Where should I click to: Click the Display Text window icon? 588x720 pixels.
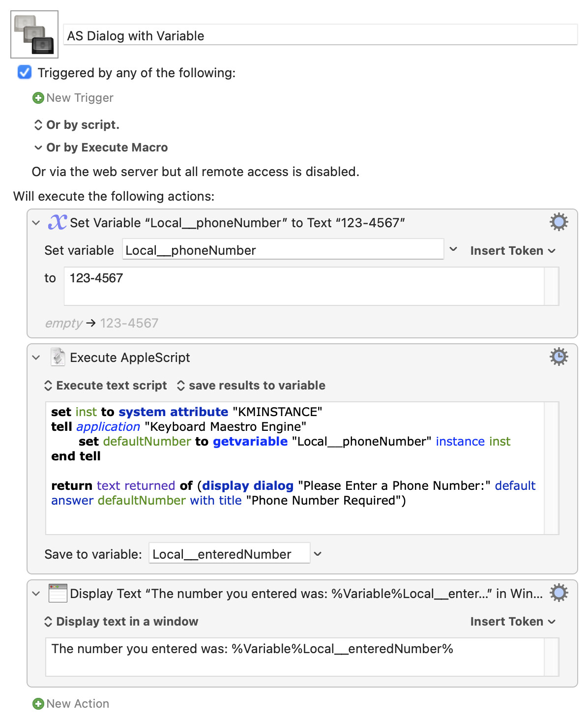click(x=58, y=593)
